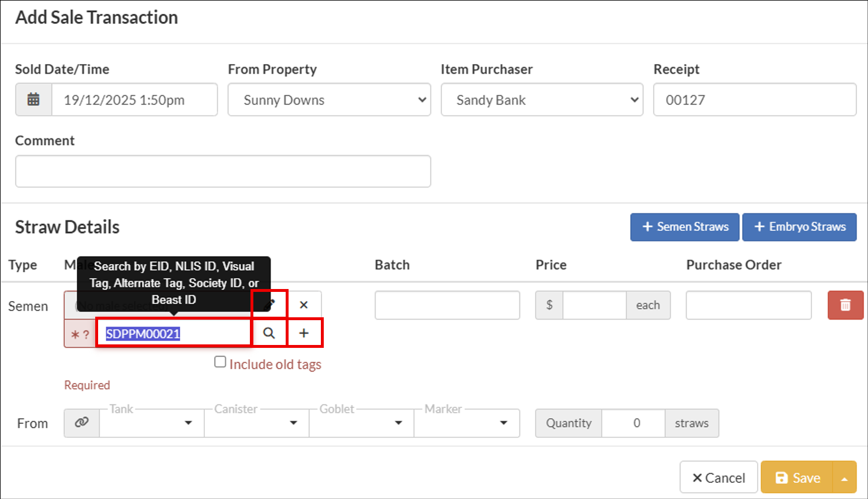The image size is (868, 499).
Task: Click the magnifying glass search icon
Action: [269, 333]
